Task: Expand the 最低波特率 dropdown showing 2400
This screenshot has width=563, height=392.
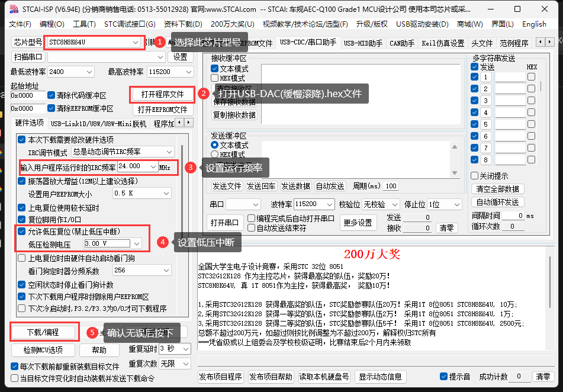Action: pyautogui.click(x=70, y=72)
